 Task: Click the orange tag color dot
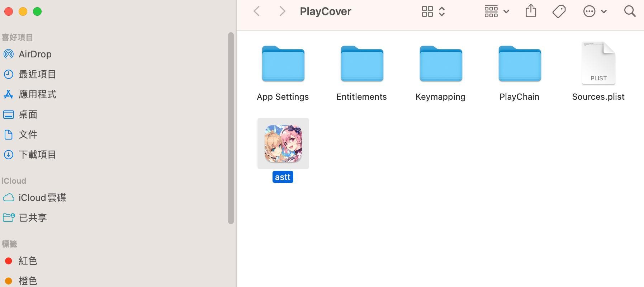[x=9, y=281]
